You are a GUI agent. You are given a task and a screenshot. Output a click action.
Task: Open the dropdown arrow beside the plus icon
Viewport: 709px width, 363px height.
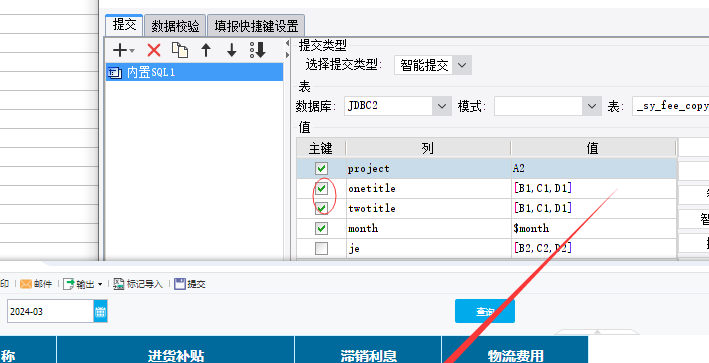point(132,51)
